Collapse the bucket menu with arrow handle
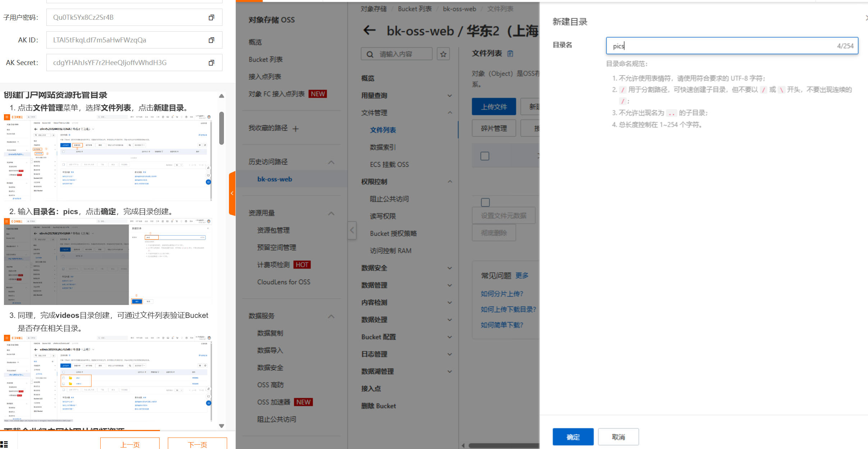 [x=352, y=230]
